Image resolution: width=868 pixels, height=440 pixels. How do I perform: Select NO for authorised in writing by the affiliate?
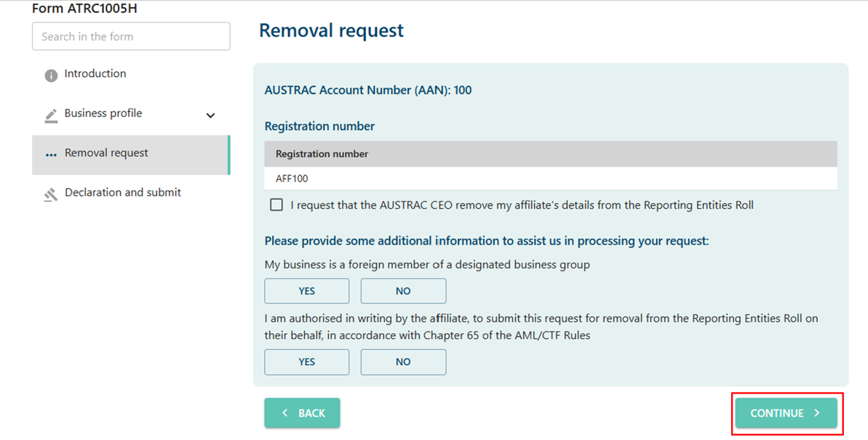pyautogui.click(x=403, y=361)
